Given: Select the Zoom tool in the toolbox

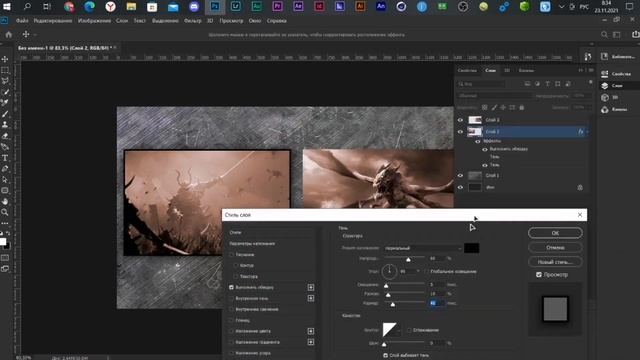Looking at the screenshot, I should click(5, 212).
